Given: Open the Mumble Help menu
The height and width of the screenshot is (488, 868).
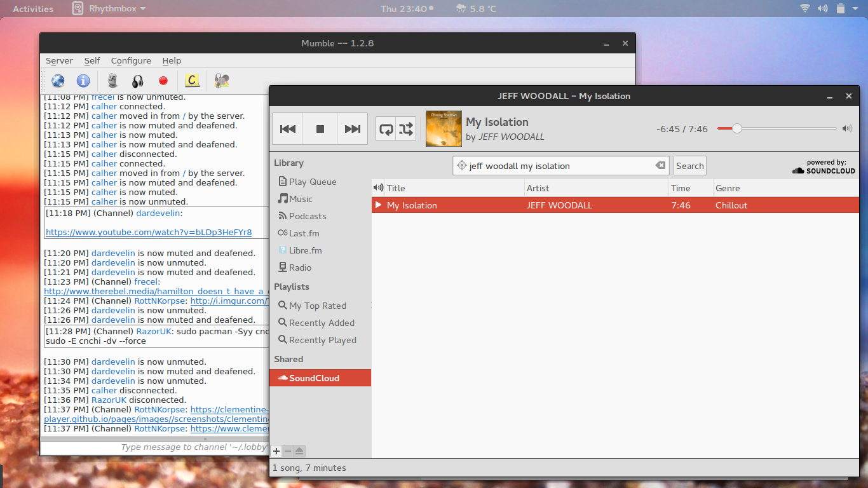Looking at the screenshot, I should pyautogui.click(x=172, y=60).
